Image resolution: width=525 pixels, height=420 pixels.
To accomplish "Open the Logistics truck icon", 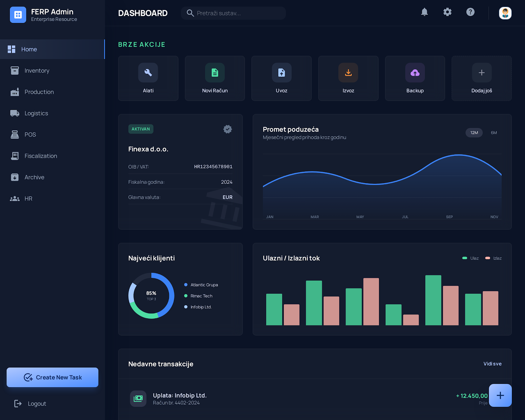I will pyautogui.click(x=14, y=113).
